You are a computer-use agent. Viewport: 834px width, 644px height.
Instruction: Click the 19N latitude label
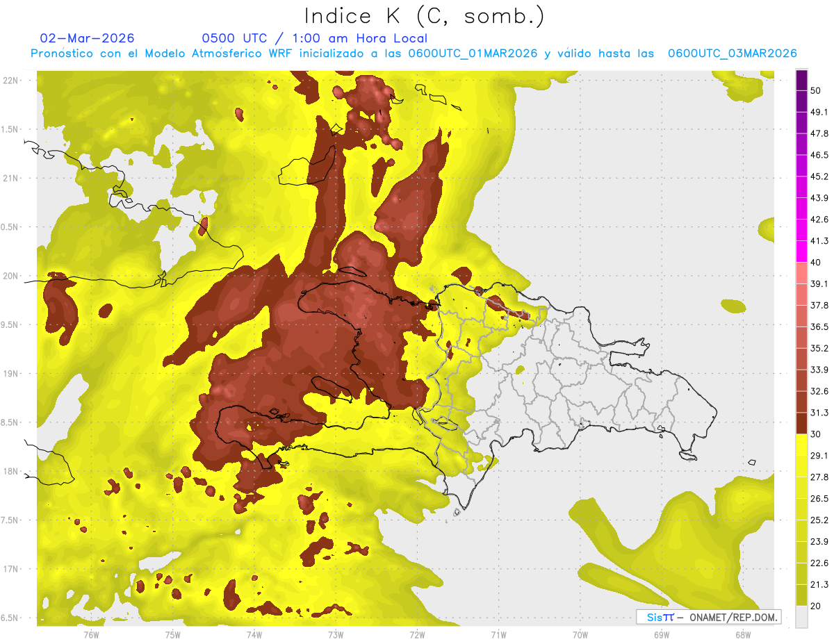click(x=11, y=374)
